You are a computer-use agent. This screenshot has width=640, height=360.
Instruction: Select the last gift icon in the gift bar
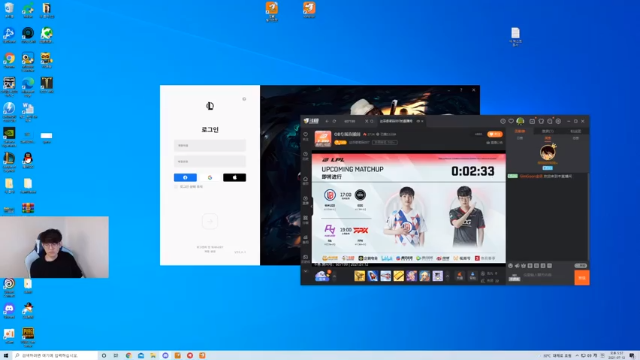(438, 276)
